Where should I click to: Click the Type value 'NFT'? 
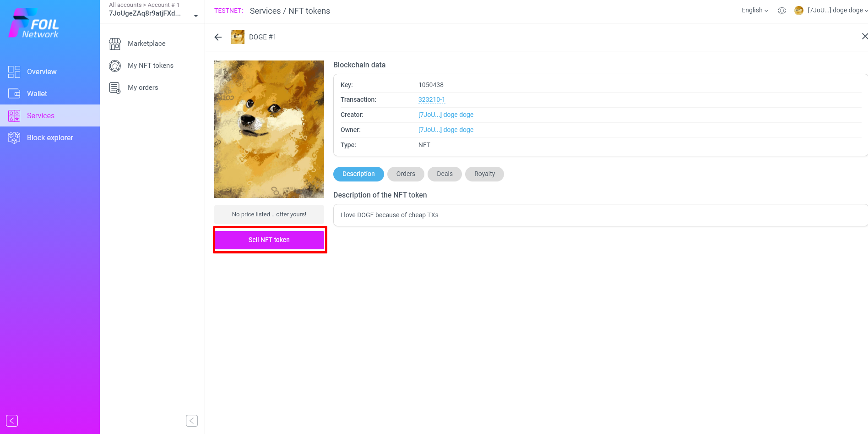pyautogui.click(x=424, y=145)
